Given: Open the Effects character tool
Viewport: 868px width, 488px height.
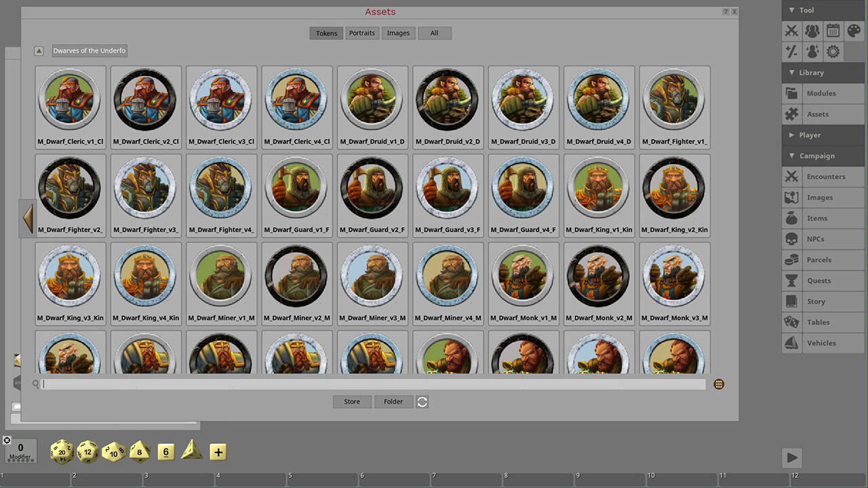Looking at the screenshot, I should coord(812,51).
